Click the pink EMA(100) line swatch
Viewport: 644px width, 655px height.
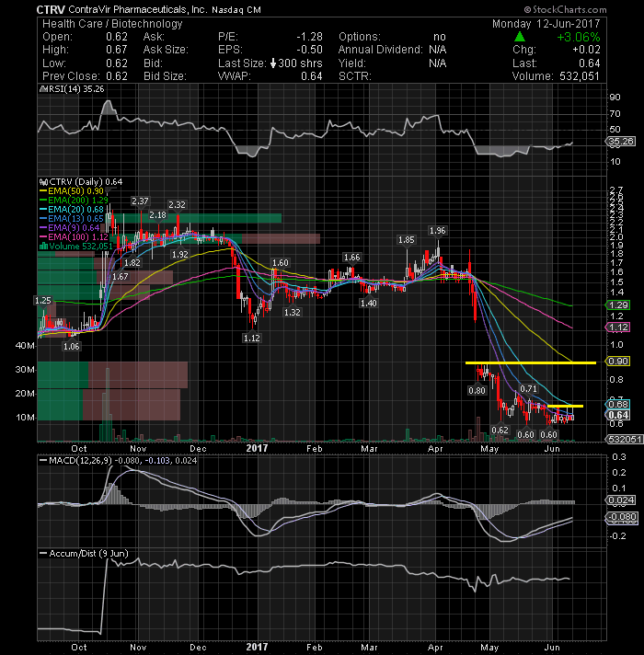click(43, 237)
